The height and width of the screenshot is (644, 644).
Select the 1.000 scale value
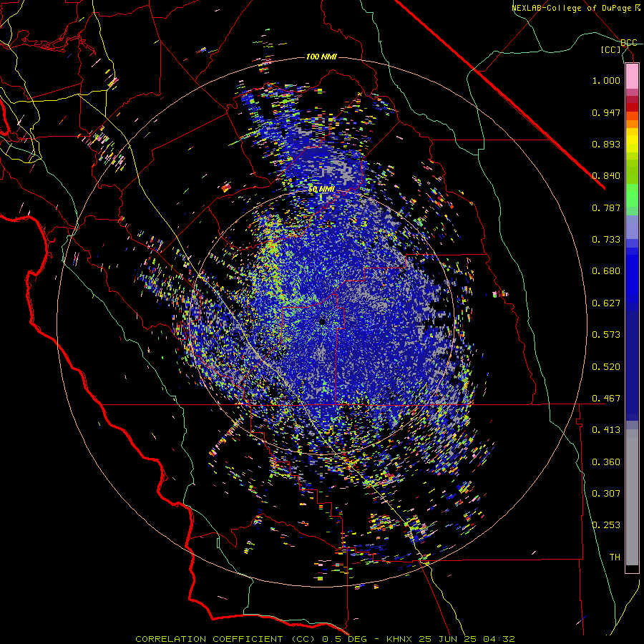[606, 80]
